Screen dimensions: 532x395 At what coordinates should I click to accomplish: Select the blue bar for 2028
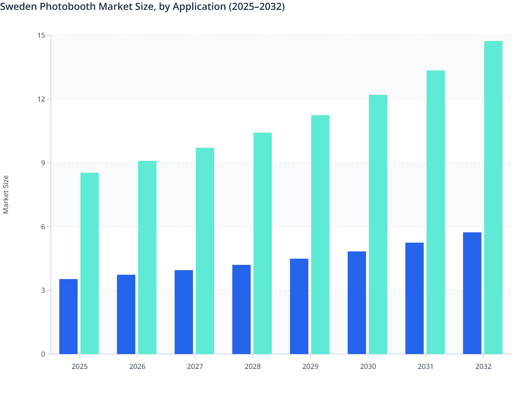point(242,309)
